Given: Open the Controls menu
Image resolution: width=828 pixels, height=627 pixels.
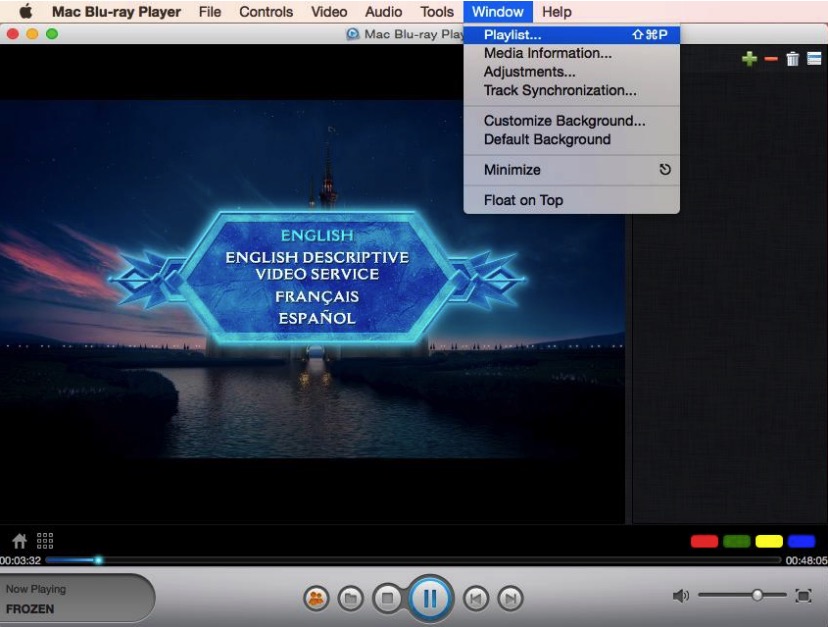Looking at the screenshot, I should [266, 12].
